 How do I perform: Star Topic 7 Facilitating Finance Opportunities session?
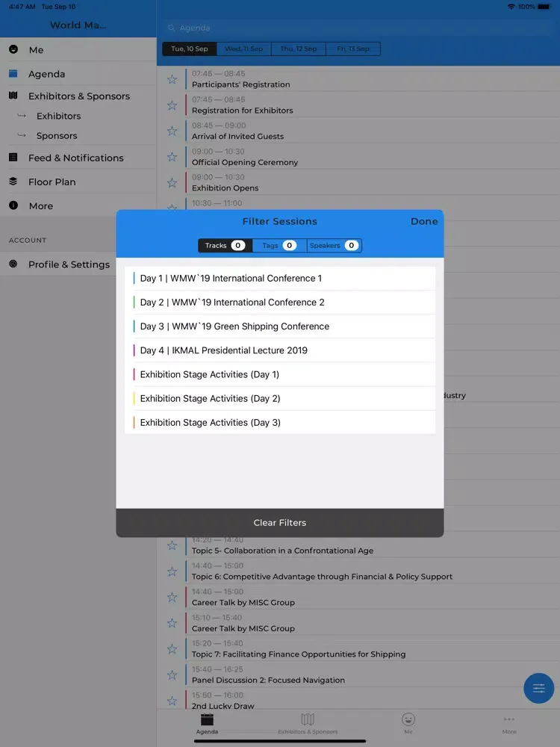coord(172,649)
